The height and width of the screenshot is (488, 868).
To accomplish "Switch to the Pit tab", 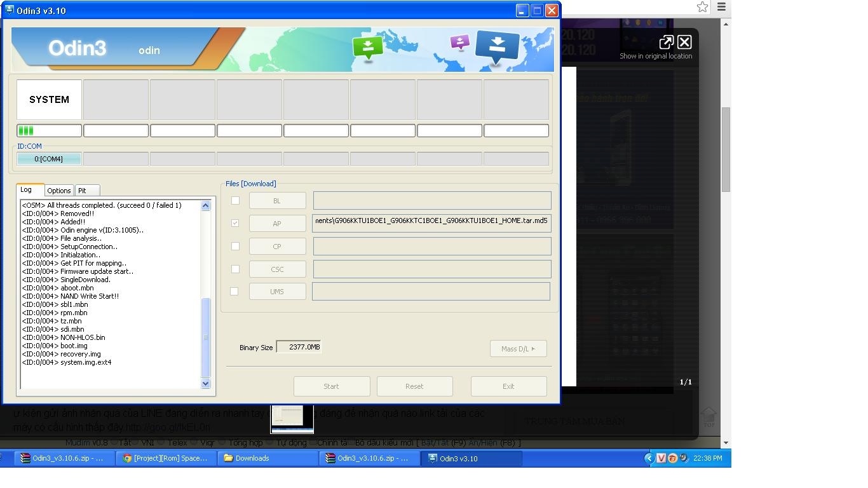I will tap(87, 191).
